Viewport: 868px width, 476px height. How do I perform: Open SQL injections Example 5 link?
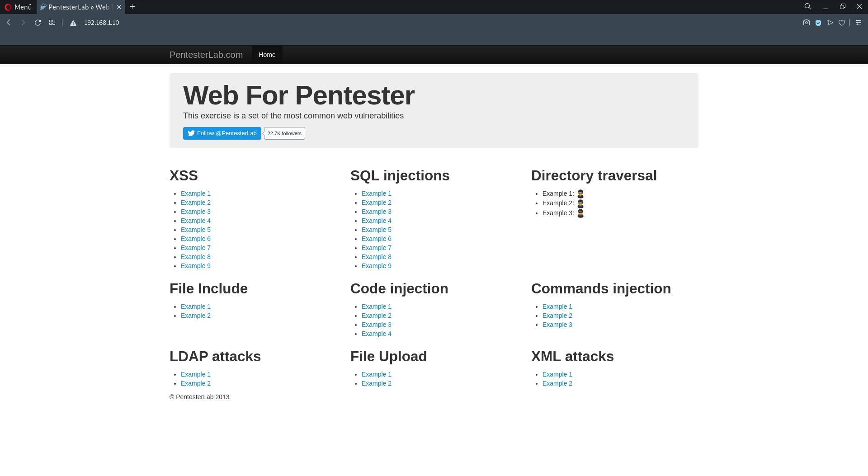click(376, 230)
